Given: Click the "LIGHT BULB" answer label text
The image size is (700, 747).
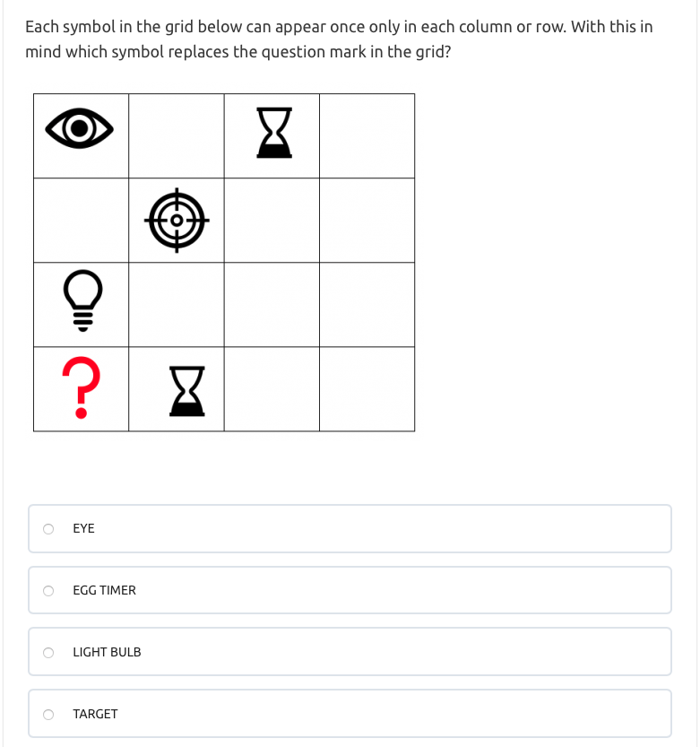Looking at the screenshot, I should point(107,652).
